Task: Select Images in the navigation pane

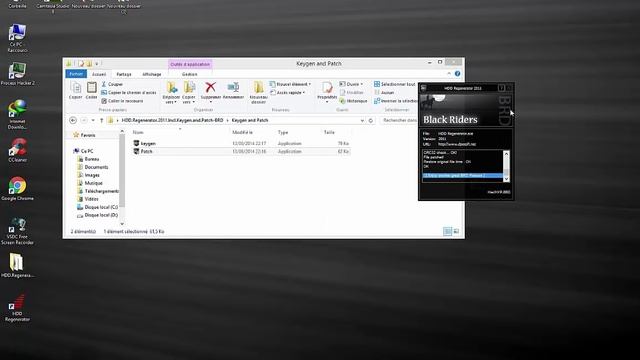Action: [x=88, y=175]
